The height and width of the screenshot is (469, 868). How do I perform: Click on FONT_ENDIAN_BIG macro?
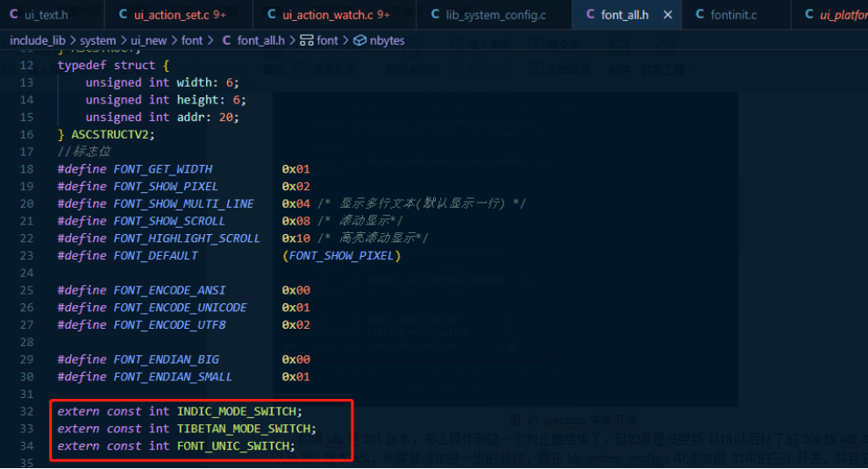pyautogui.click(x=166, y=359)
